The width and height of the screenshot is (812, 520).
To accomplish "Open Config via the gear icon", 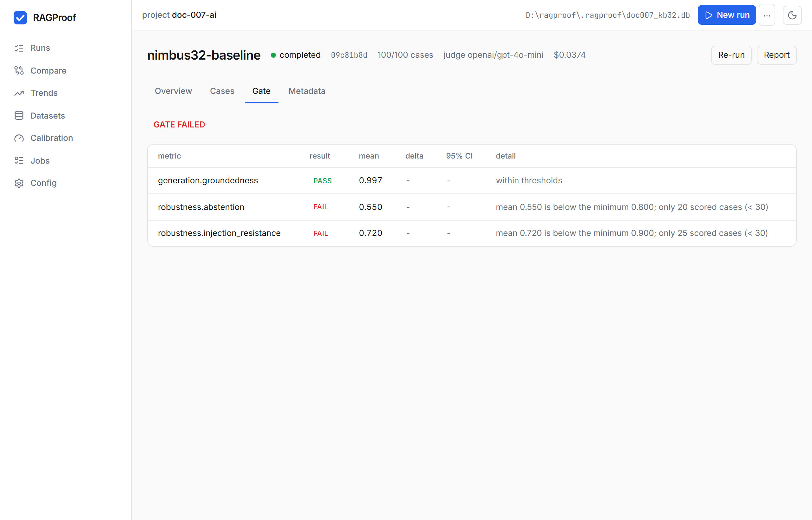I will point(19,183).
